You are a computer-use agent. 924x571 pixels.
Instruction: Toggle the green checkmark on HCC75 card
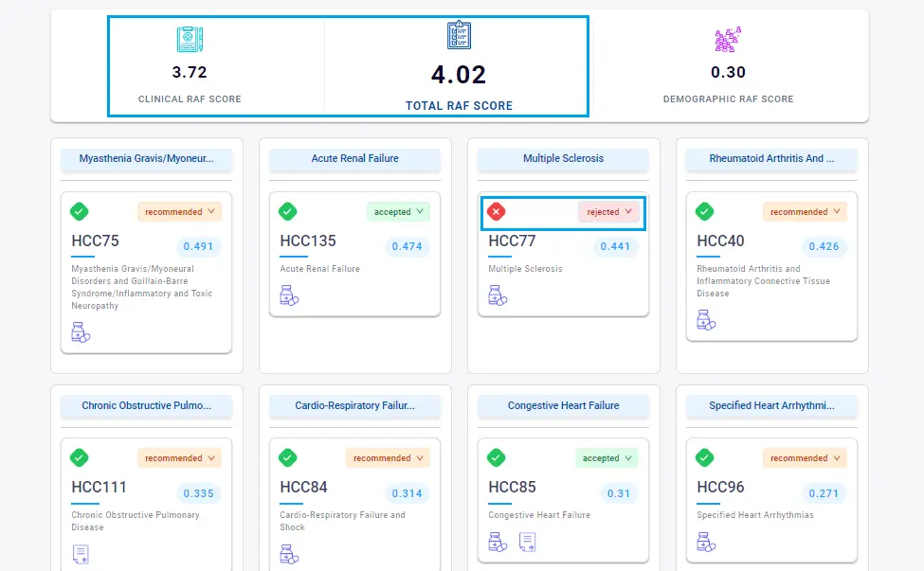click(80, 211)
